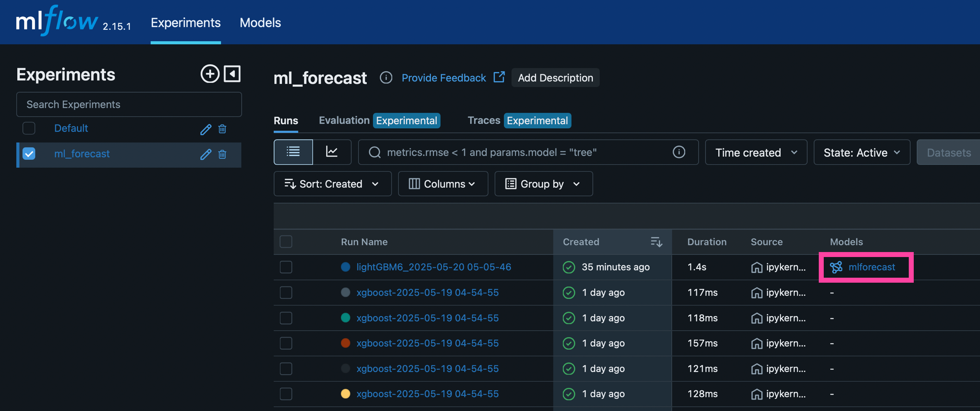Check the checkbox for the Default experiment
The width and height of the screenshot is (980, 411).
tap(29, 128)
